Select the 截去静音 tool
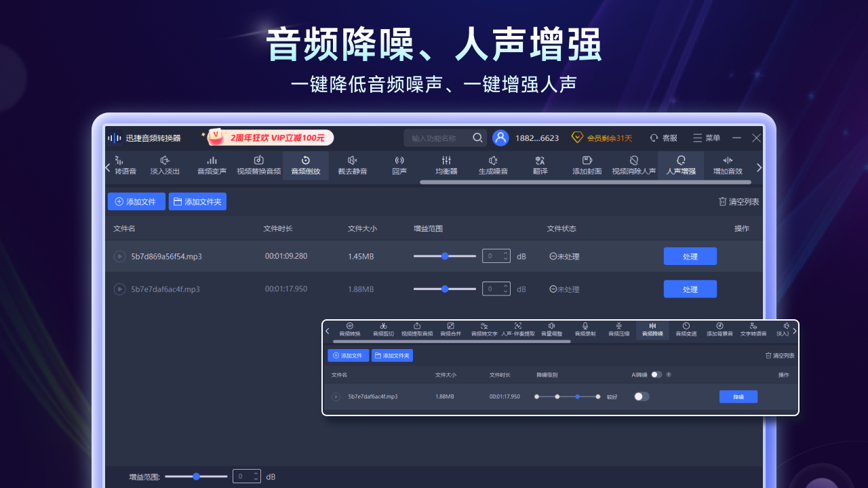The image size is (868, 488). point(353,166)
